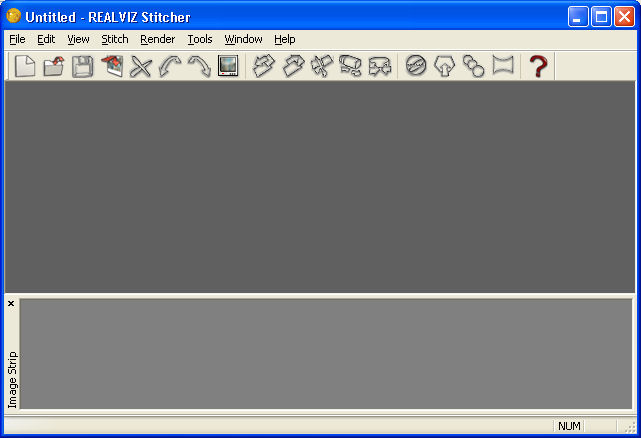Click the three linked circles icon
This screenshot has height=438, width=641.
coord(473,66)
